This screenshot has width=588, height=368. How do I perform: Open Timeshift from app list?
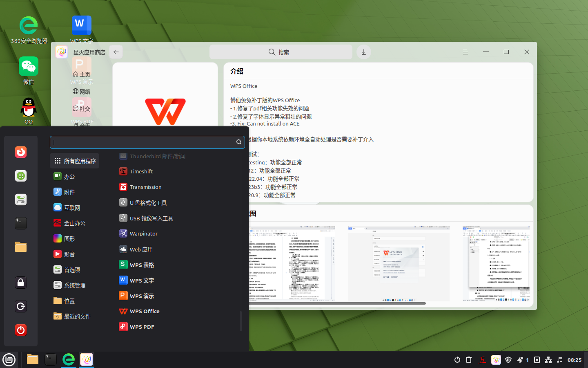(178, 171)
